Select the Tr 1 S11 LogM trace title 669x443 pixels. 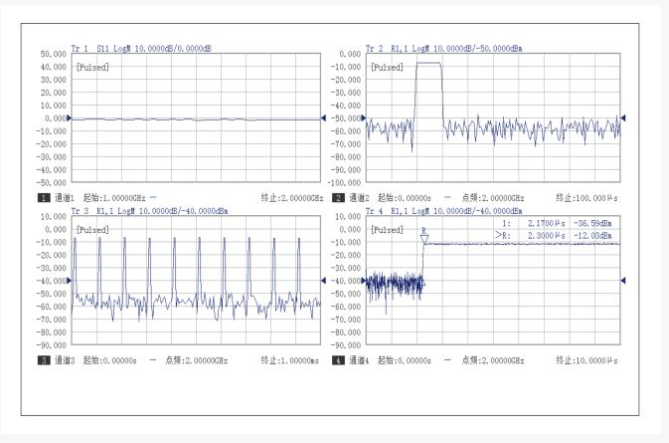[141, 49]
